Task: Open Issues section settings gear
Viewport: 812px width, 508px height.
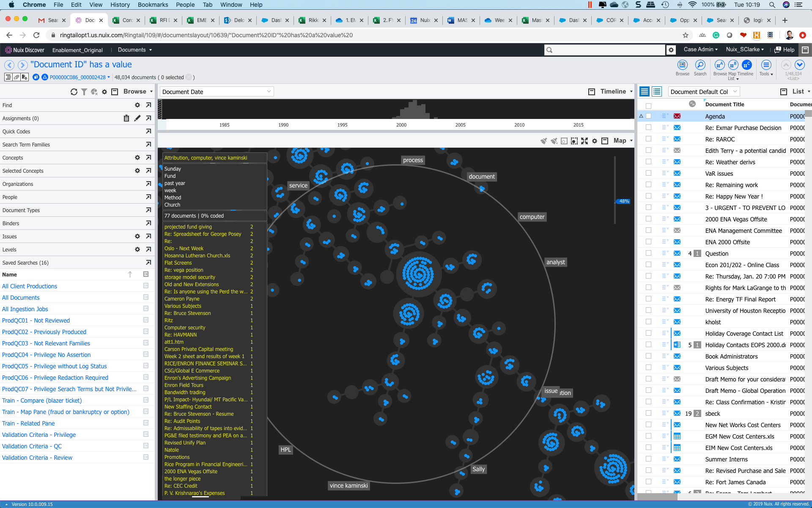Action: point(137,237)
